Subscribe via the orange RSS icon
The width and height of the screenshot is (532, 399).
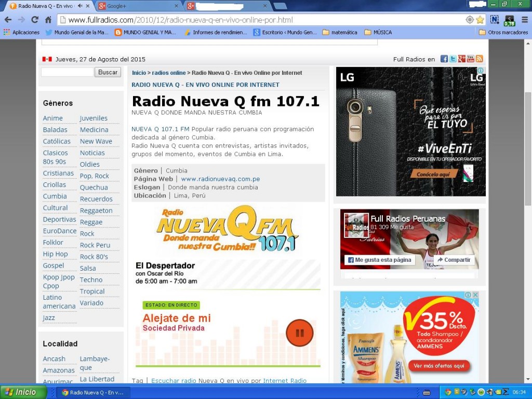click(480, 58)
